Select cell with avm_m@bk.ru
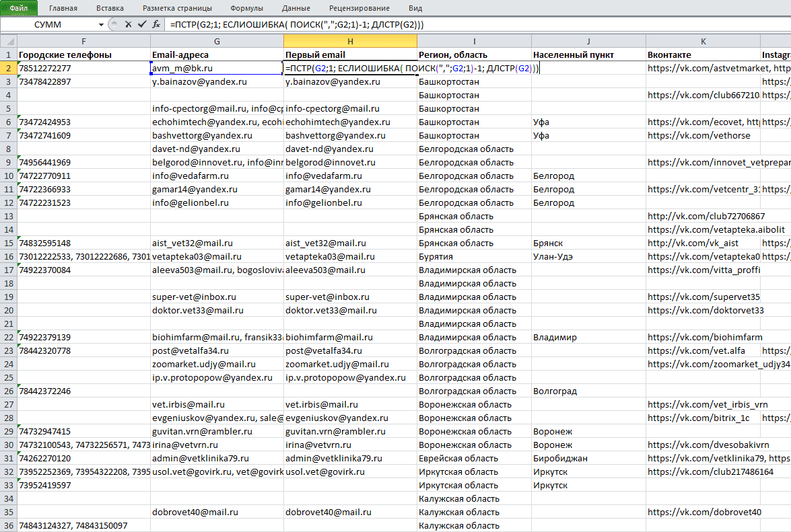This screenshot has width=791, height=532. tap(217, 68)
